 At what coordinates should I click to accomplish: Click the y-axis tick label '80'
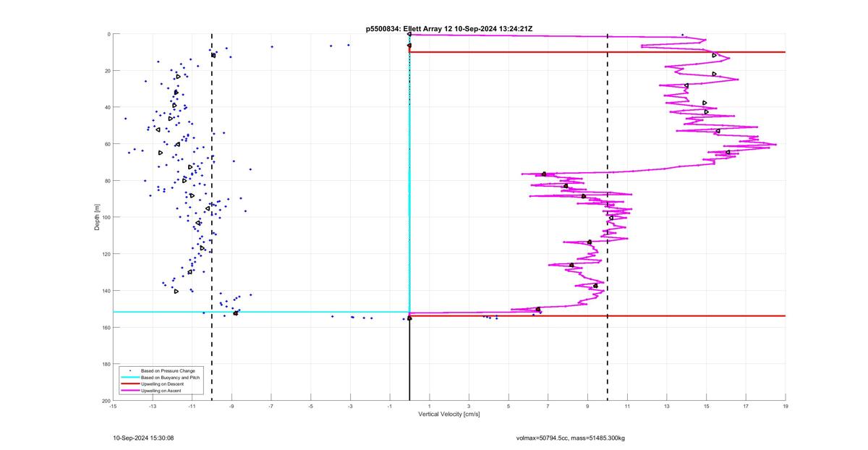[x=107, y=181]
